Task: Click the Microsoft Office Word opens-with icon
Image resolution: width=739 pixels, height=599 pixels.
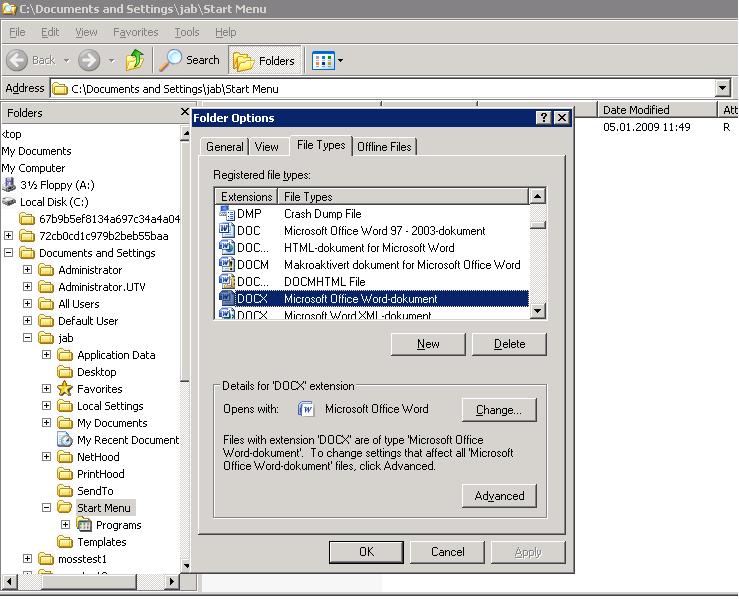Action: [x=306, y=409]
